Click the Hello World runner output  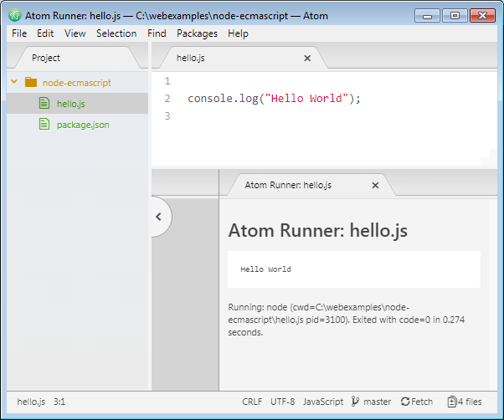[x=265, y=269]
